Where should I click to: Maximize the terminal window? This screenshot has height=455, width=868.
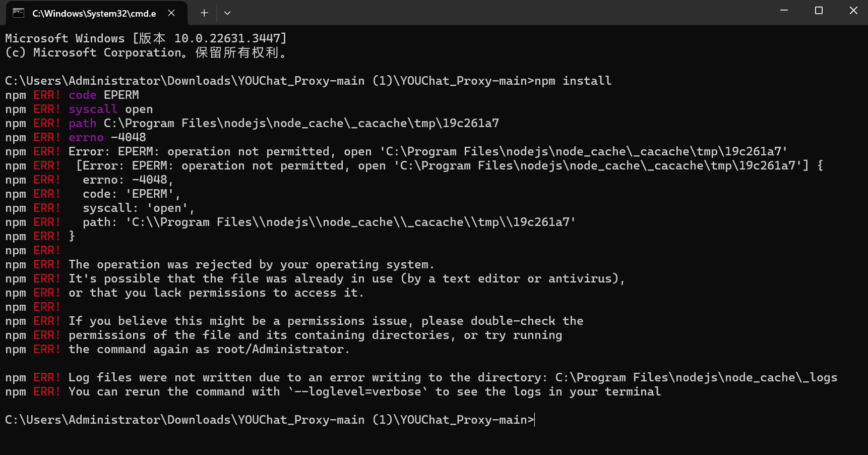pos(819,11)
